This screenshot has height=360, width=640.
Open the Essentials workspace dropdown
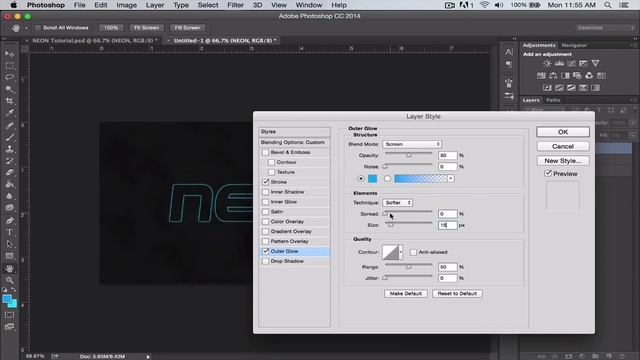[605, 28]
